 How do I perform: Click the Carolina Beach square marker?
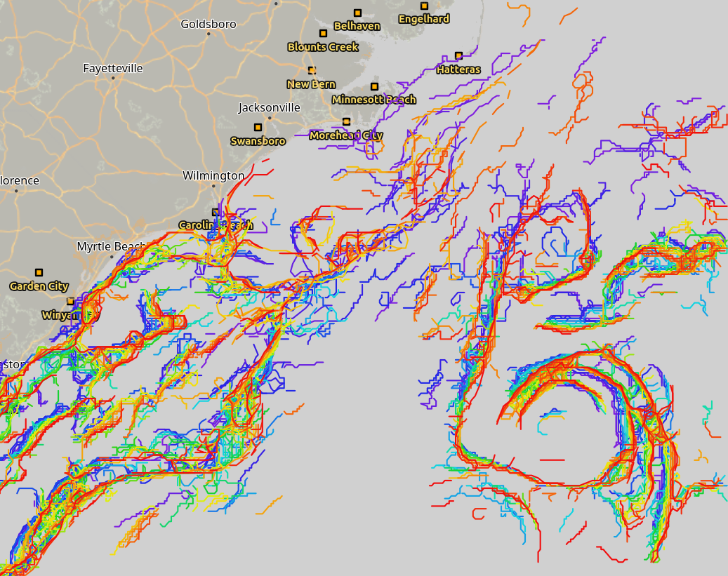[x=216, y=212]
